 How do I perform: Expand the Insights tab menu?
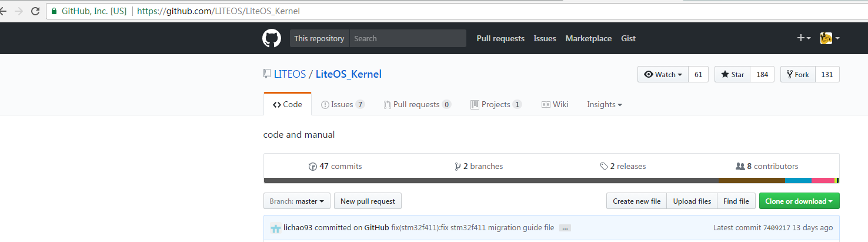(x=604, y=104)
